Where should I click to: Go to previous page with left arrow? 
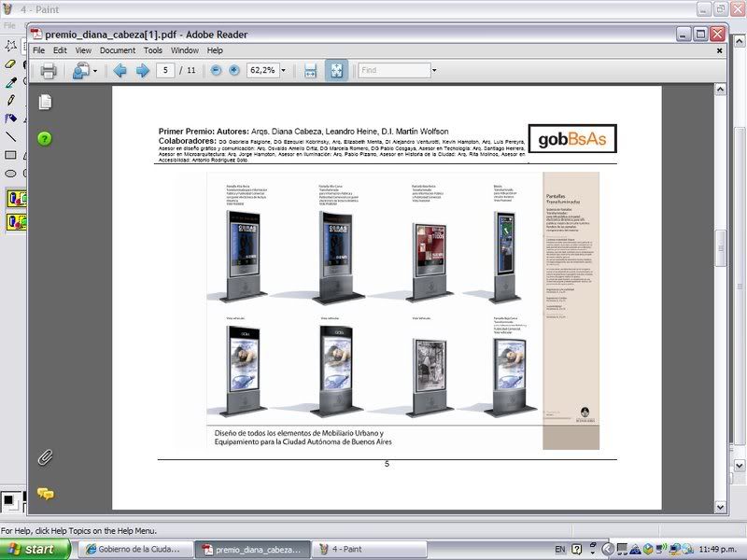(x=120, y=71)
